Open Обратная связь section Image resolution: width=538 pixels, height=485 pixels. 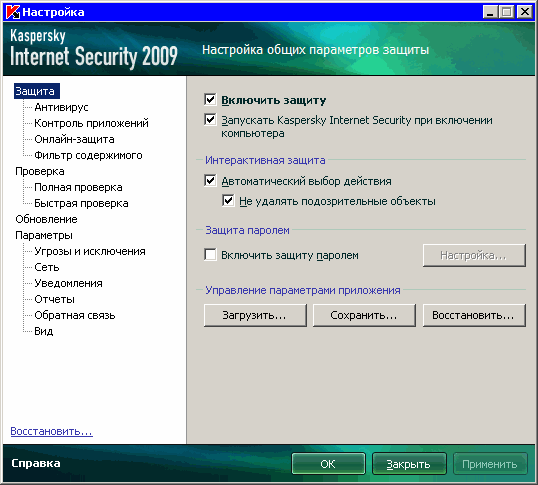click(x=75, y=315)
